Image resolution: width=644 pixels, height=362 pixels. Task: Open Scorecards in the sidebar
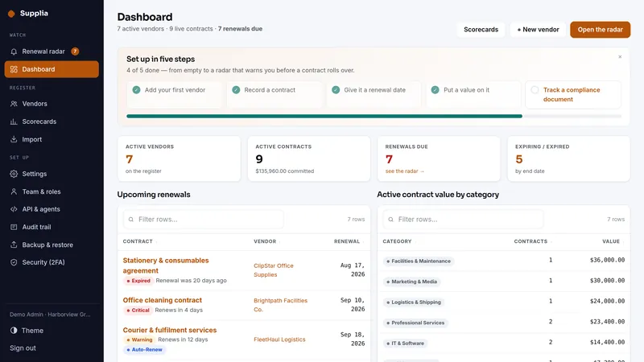52,121
